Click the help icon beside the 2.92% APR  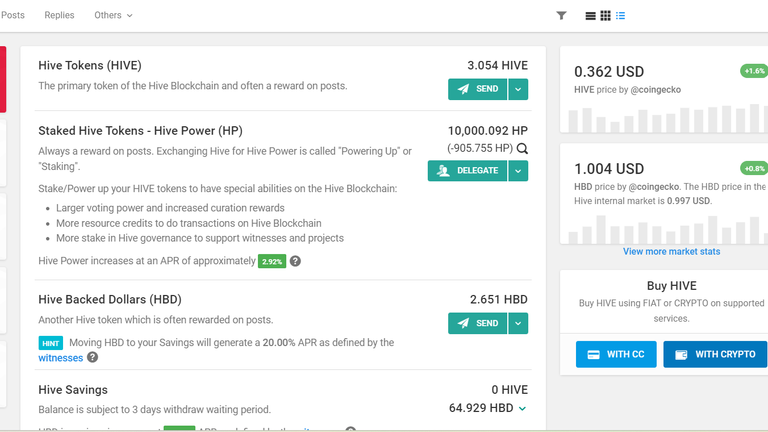(295, 261)
